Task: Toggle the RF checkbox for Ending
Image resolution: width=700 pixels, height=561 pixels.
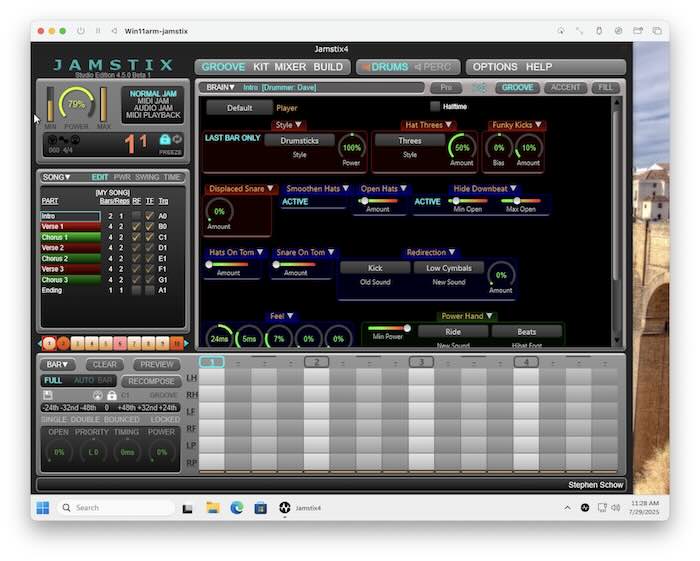Action: [136, 290]
